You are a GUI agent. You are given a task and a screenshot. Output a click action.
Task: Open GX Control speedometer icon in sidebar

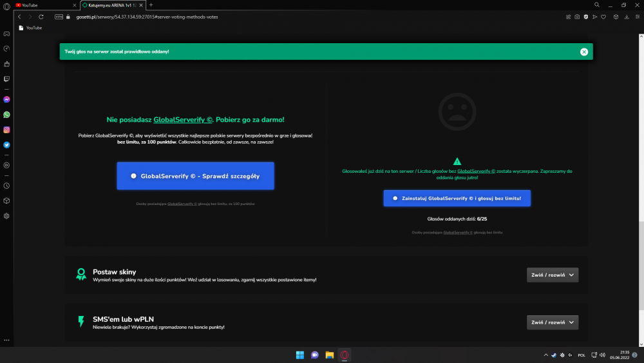[6, 49]
